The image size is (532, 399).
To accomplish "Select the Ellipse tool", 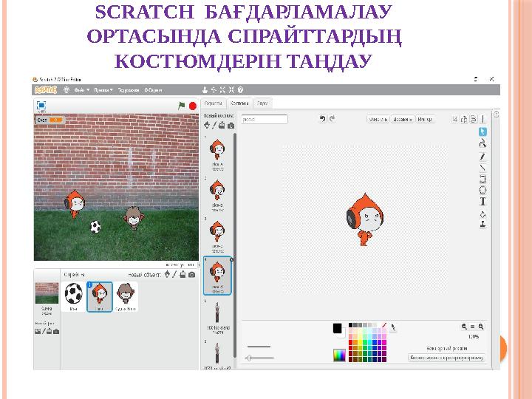I will 482,190.
